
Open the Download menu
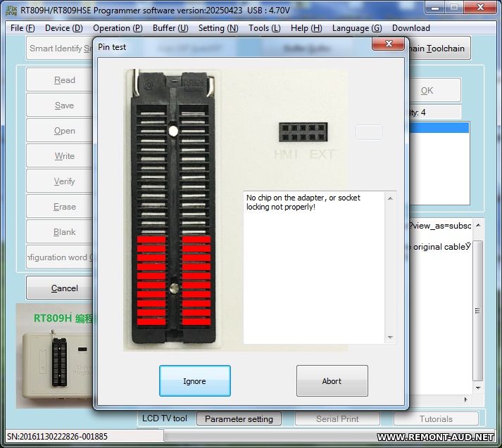tap(411, 28)
